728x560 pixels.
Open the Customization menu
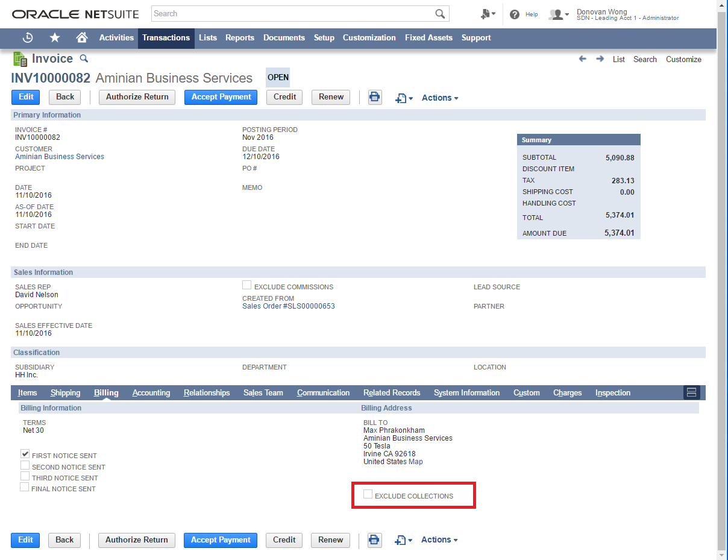pyautogui.click(x=369, y=37)
